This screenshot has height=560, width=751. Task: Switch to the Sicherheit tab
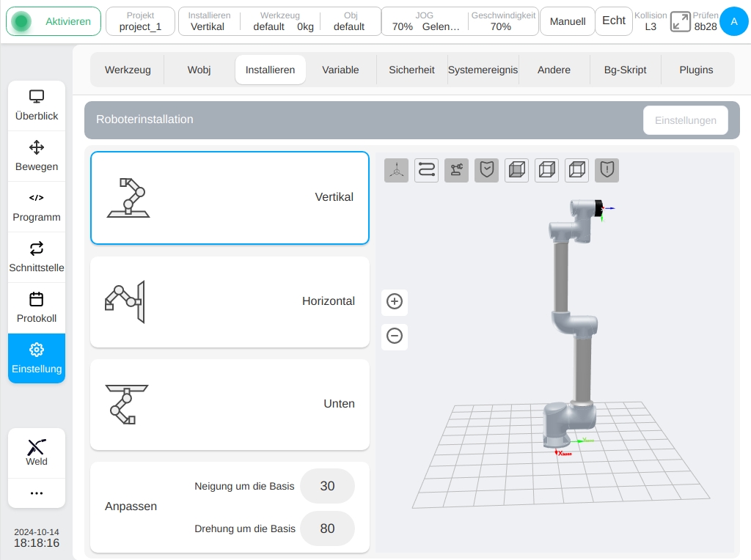tap(412, 70)
